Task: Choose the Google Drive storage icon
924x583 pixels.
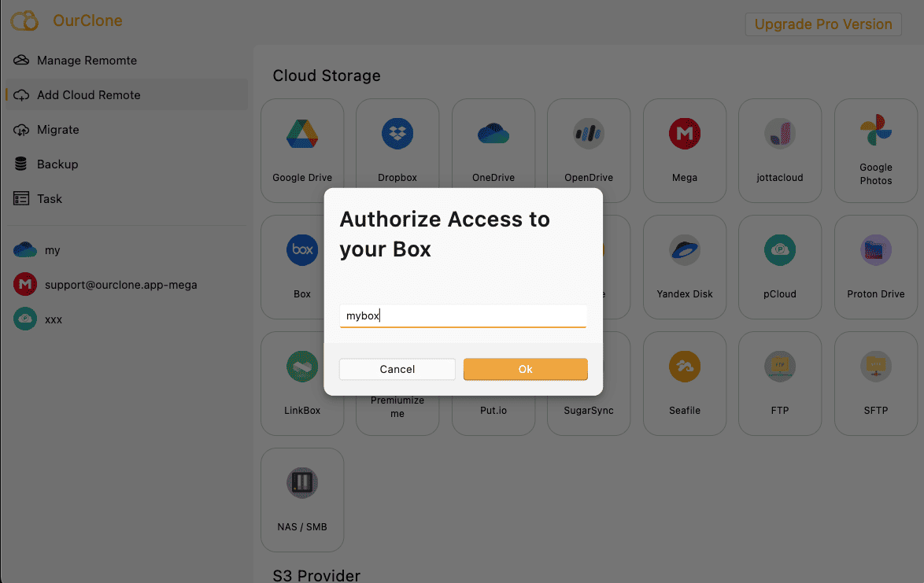Action: pyautogui.click(x=302, y=134)
